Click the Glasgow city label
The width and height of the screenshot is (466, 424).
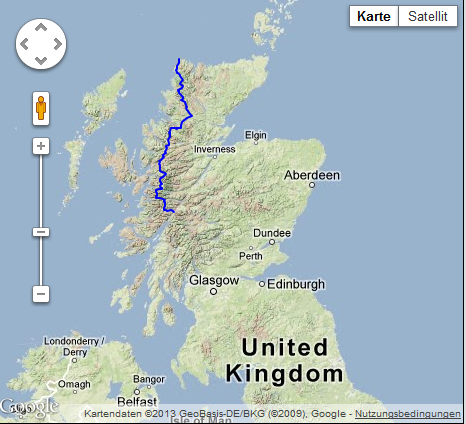click(x=214, y=280)
